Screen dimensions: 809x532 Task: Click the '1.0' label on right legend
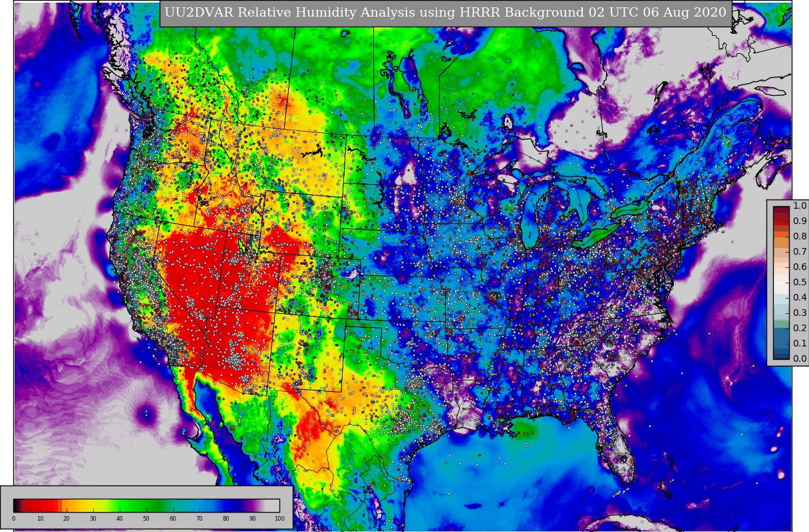[800, 206]
